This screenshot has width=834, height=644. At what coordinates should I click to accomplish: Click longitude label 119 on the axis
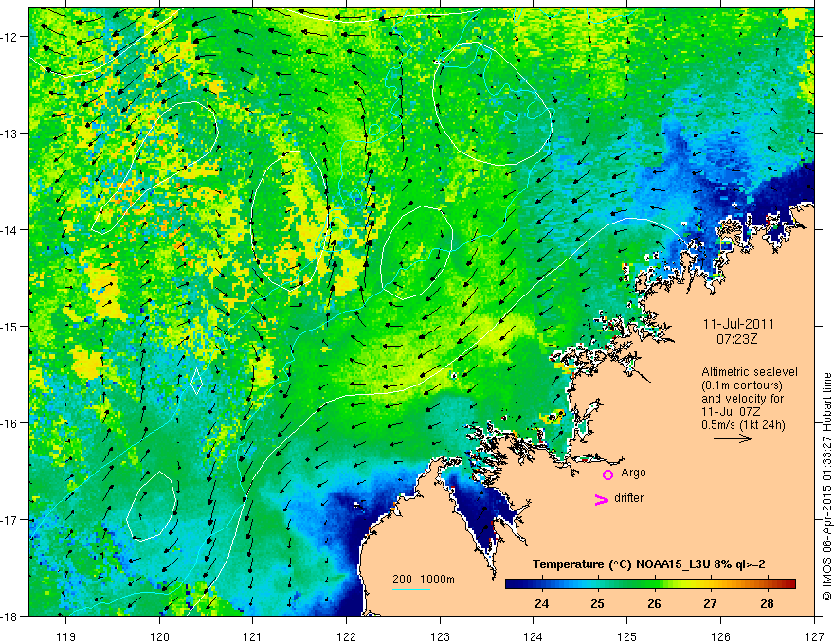66,636
